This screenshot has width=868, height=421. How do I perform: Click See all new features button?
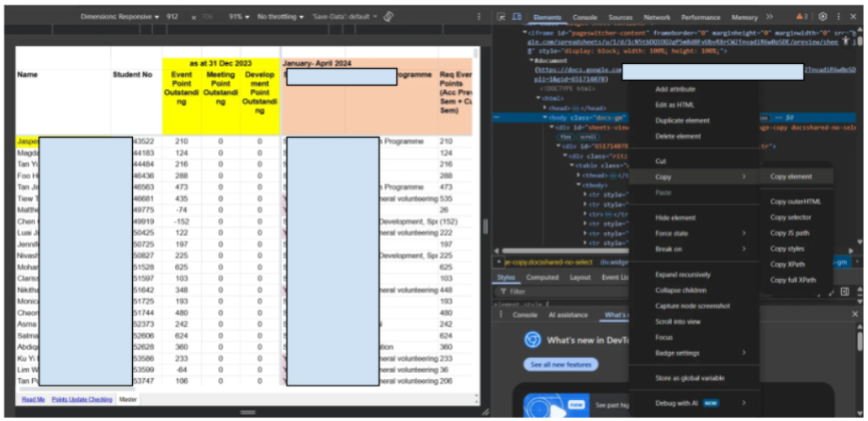point(560,365)
